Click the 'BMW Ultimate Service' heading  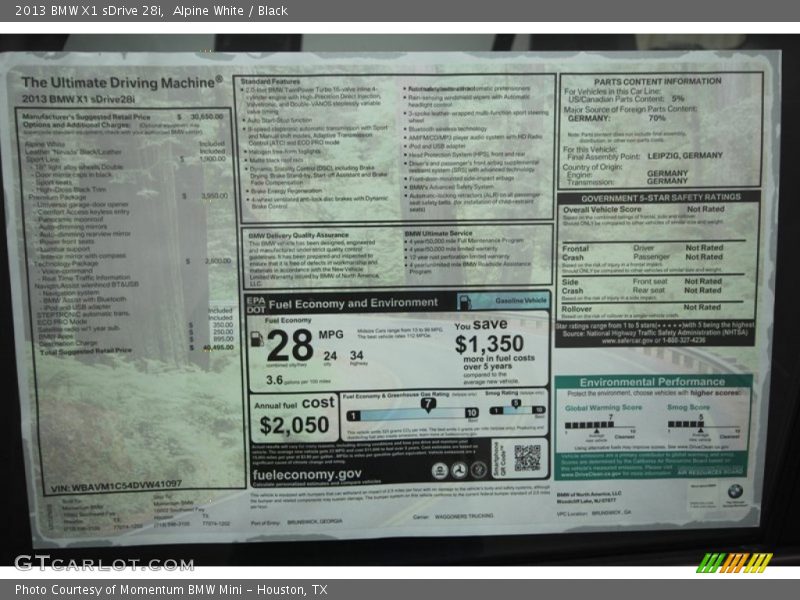[439, 234]
